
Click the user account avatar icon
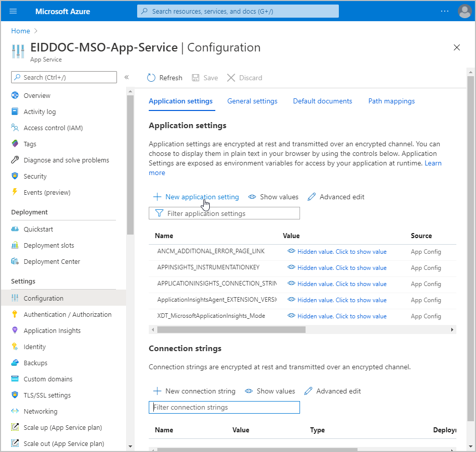464,11
